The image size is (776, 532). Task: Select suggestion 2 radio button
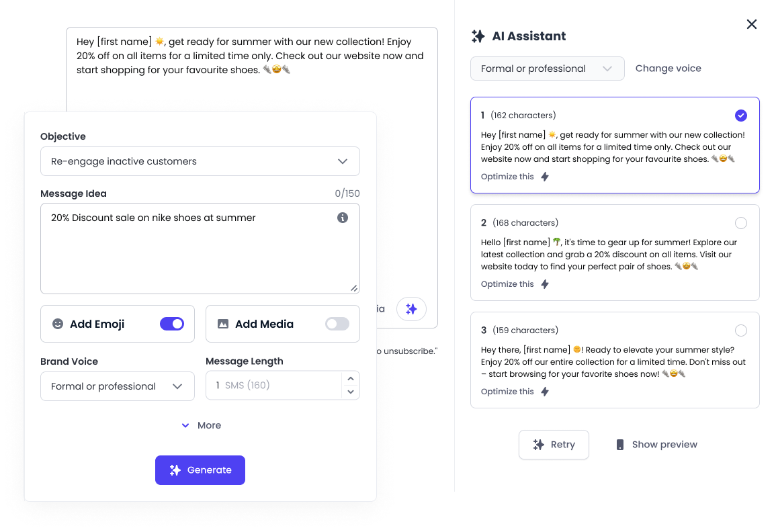point(741,222)
